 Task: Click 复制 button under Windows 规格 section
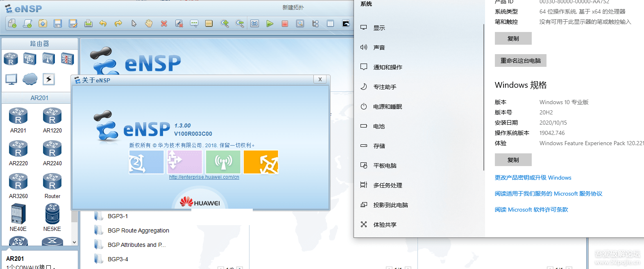pos(513,160)
